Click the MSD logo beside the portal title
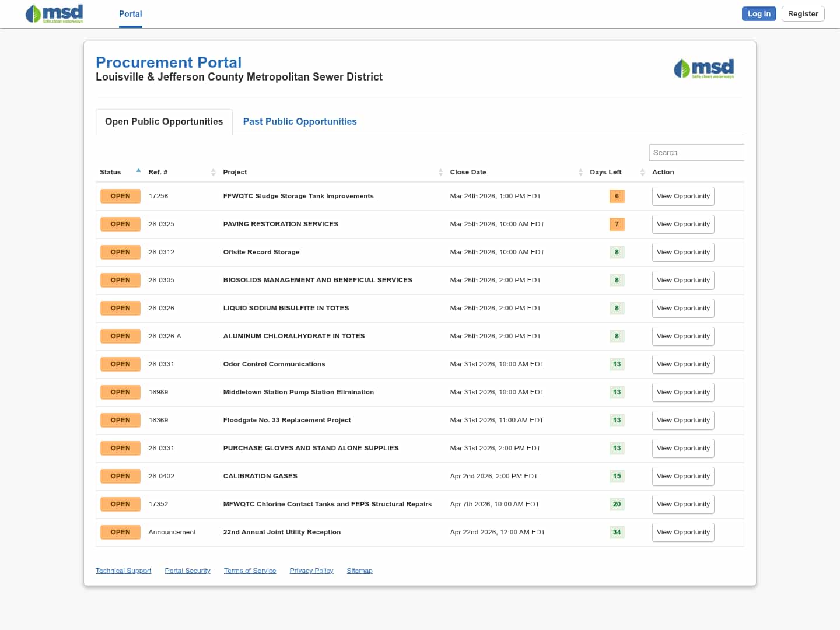840x630 pixels. pyautogui.click(x=703, y=69)
